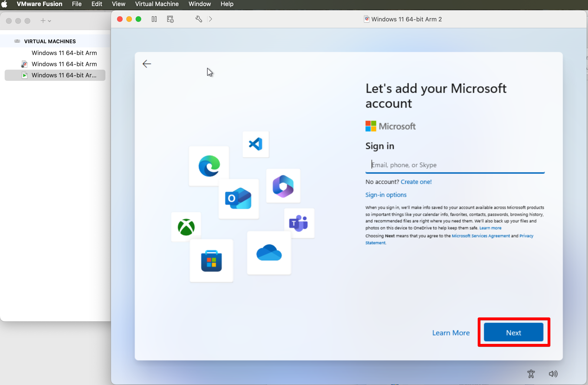Click the accessibility icon at bottom
The height and width of the screenshot is (385, 588).
pos(531,373)
